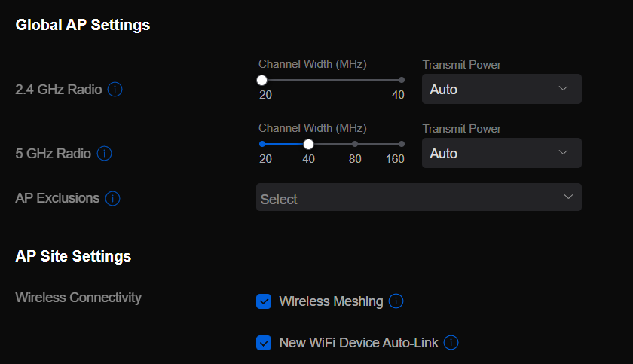Click the New WiFi Device Auto-Link label text
Screen dimensions: 633x364
pos(358,343)
